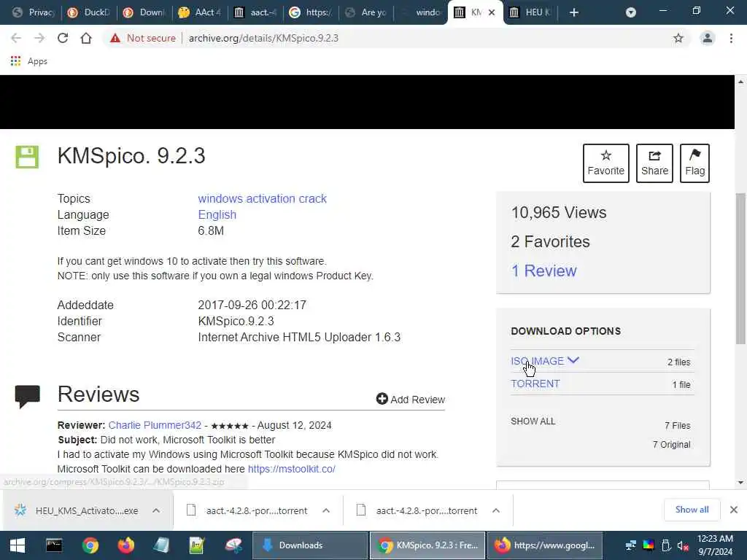The image size is (747, 560).
Task: Switch to the Downloads window
Action: pos(309,545)
